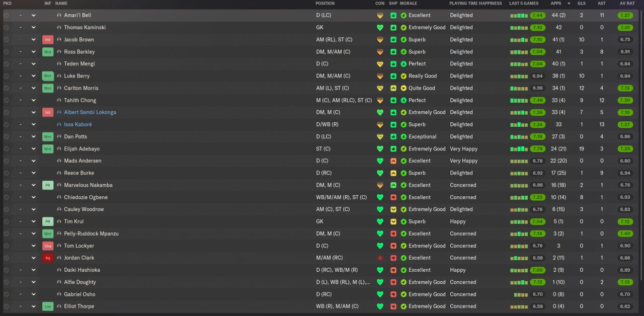The image size is (644, 316).
Task: Tick the selection circle for Teden Mengi
Action: [6, 64]
